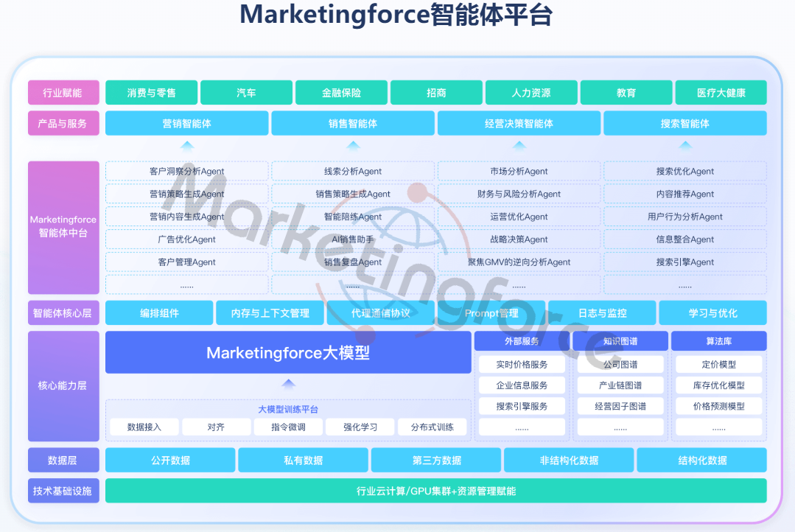This screenshot has width=795, height=532.
Task: Select 销售复盘Agent row
Action: [x=353, y=262]
